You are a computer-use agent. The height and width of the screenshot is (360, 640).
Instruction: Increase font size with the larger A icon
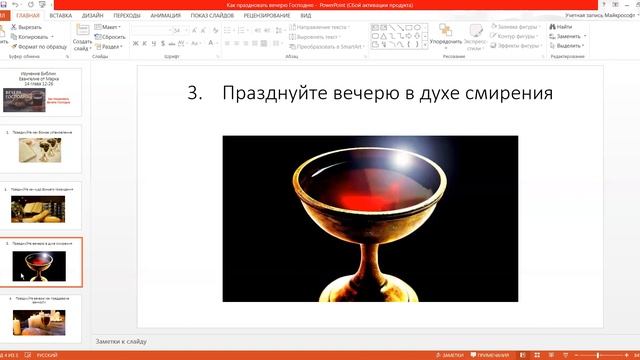tap(195, 31)
